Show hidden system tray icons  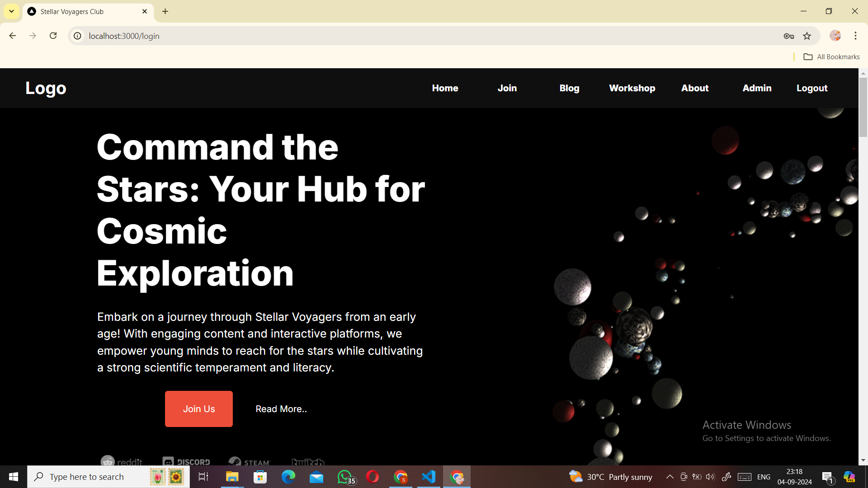[x=670, y=477]
